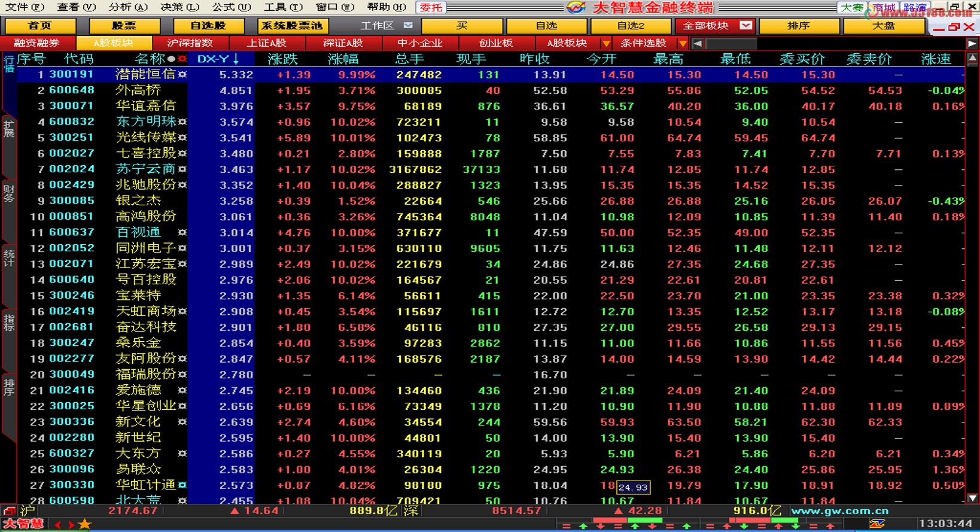Viewport: 980px width, 532px height.
Task: Click the scroll-down arrow of stock list
Action: pos(973,498)
